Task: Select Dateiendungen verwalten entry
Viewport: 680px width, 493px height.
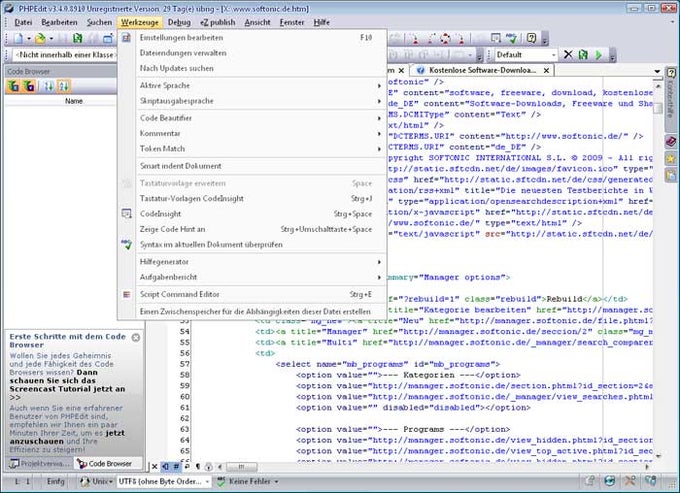Action: click(252, 53)
